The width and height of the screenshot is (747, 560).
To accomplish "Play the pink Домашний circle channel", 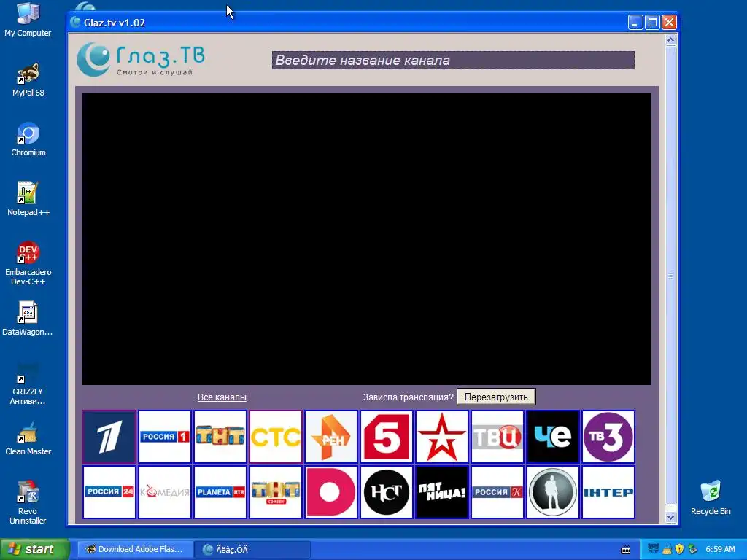I will tap(331, 492).
